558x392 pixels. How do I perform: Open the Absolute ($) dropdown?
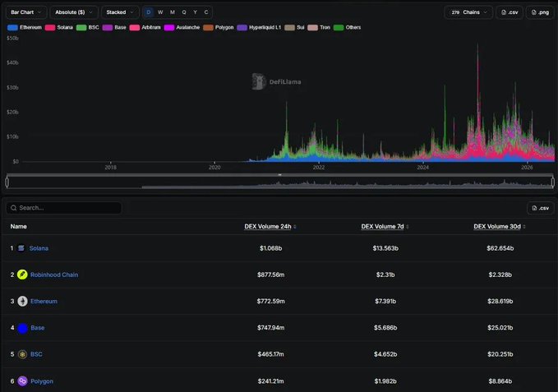(x=74, y=12)
